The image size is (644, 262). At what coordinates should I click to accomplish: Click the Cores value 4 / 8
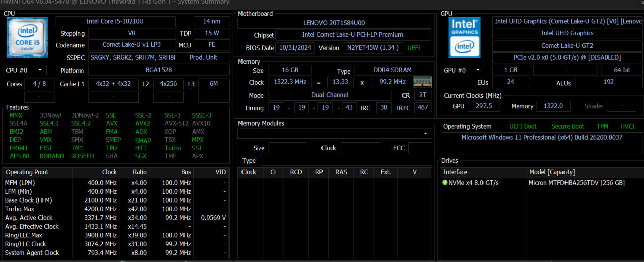[x=39, y=84]
